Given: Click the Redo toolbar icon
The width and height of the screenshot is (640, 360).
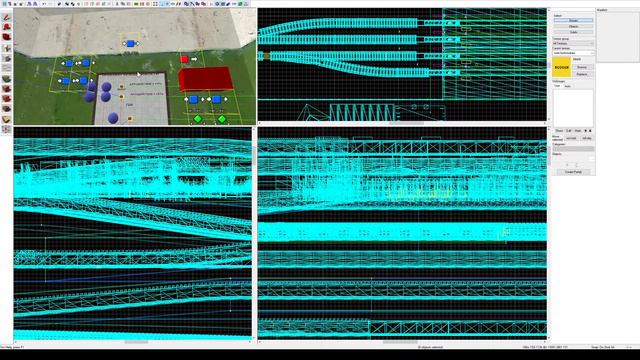Looking at the screenshot, I should pyautogui.click(x=50, y=4).
